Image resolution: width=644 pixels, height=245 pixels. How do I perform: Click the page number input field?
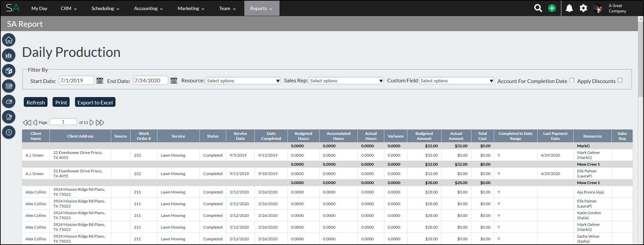[x=63, y=122]
